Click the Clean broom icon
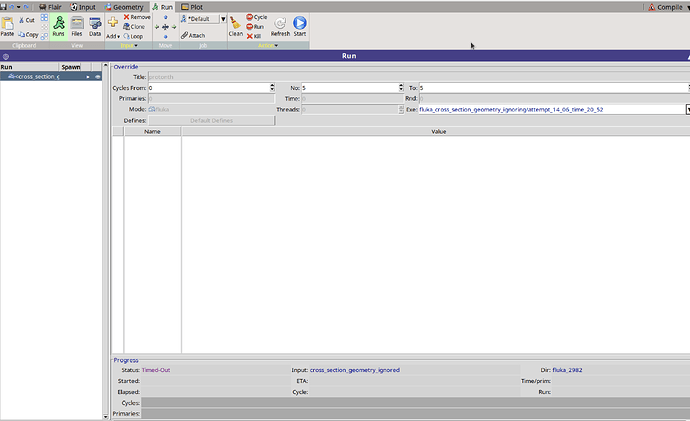The height and width of the screenshot is (421, 690). click(x=235, y=23)
